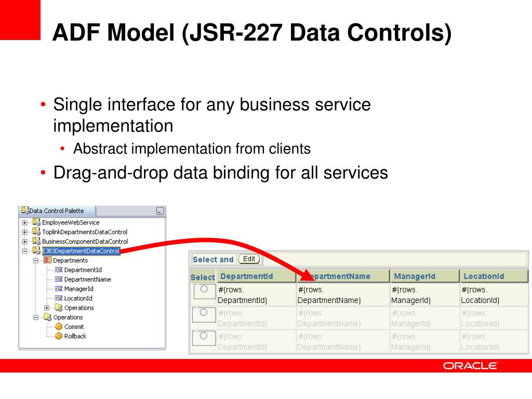Minimize the Data Control Palette panel
The width and height of the screenshot is (532, 399).
(160, 211)
